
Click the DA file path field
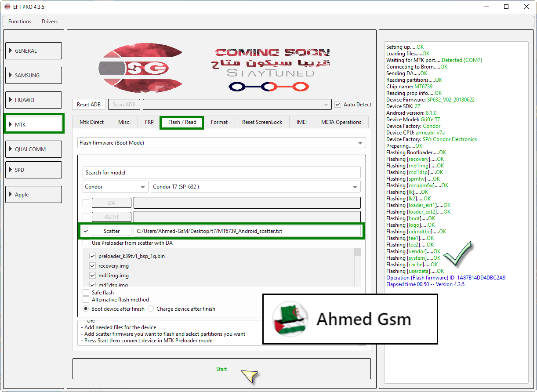click(247, 203)
